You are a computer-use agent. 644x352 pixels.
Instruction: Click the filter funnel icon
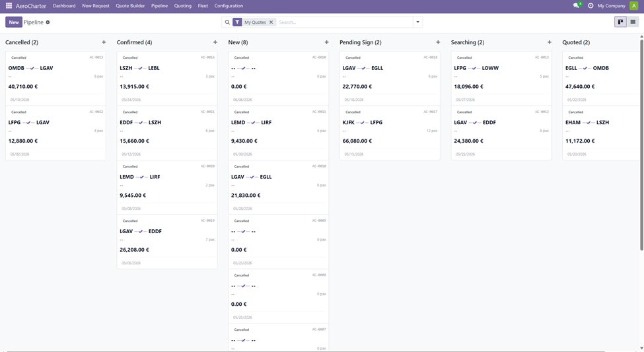[237, 22]
